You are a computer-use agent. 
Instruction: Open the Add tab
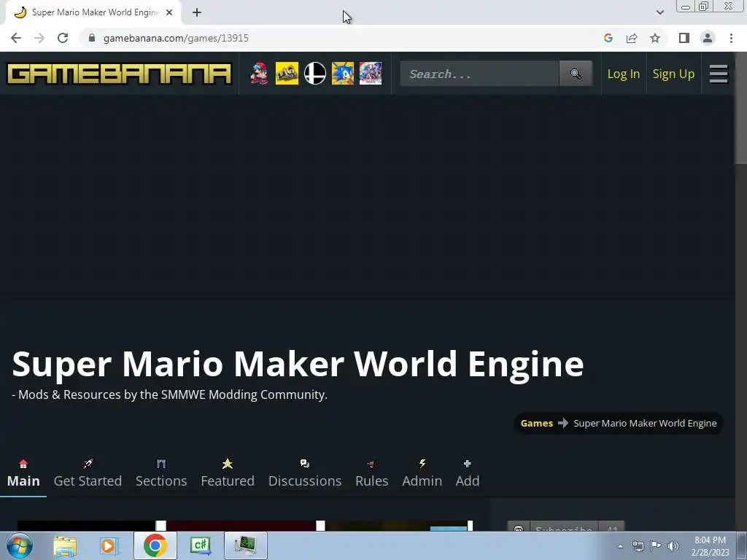click(x=468, y=474)
